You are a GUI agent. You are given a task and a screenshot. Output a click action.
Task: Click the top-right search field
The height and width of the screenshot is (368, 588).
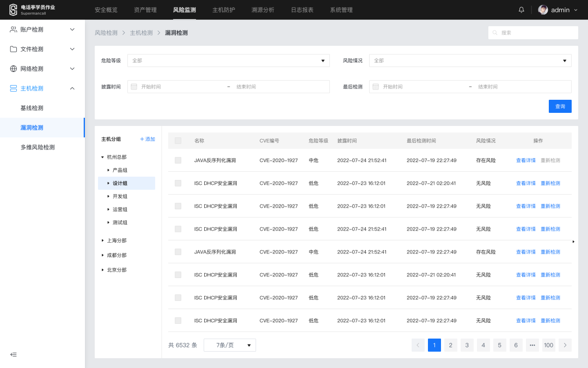(x=533, y=33)
